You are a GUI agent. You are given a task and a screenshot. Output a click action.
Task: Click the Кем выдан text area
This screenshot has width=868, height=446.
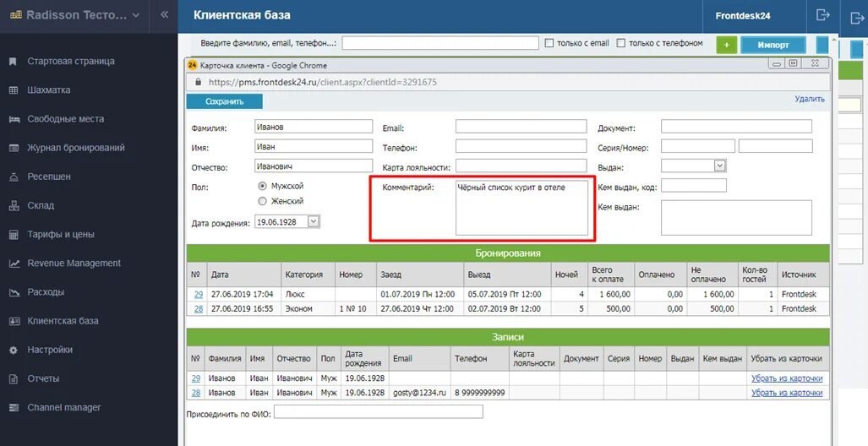(x=736, y=218)
